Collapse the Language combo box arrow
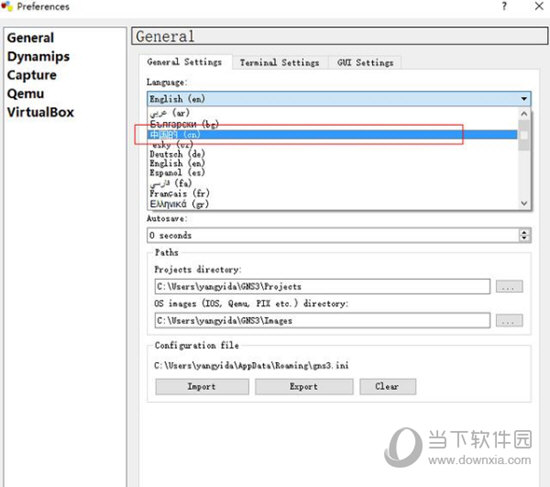Viewport: 550px width, 487px height. (x=524, y=99)
